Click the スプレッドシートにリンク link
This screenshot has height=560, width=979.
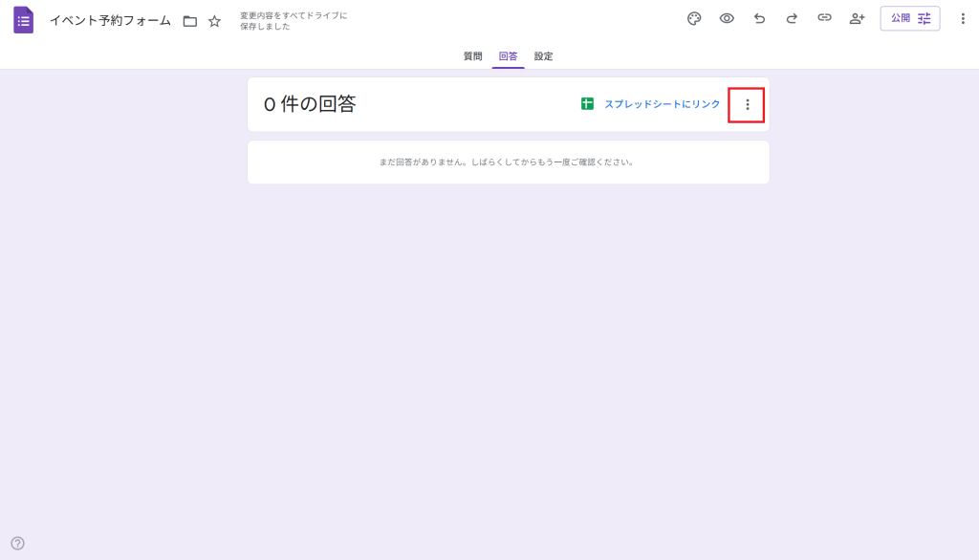(x=662, y=104)
